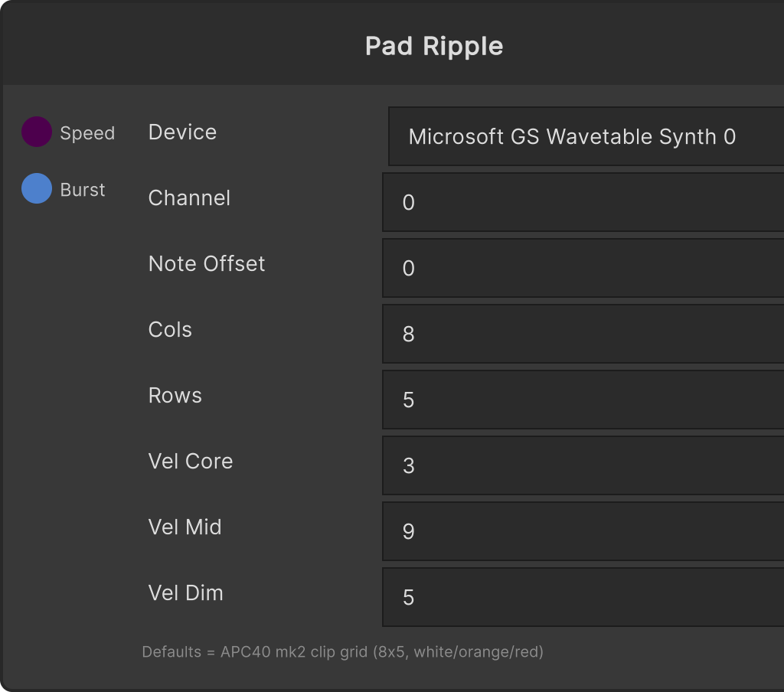
Task: Click the Vel Core label text
Action: pyautogui.click(x=191, y=461)
